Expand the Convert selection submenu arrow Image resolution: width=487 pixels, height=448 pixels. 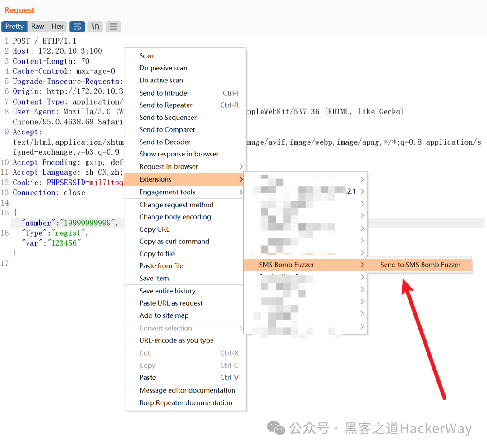[x=241, y=329]
